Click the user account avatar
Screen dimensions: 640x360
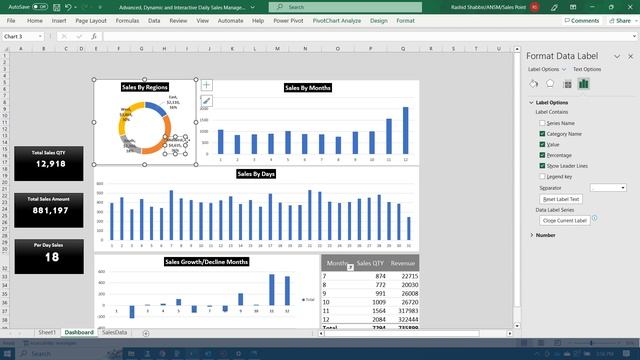pyautogui.click(x=535, y=7)
